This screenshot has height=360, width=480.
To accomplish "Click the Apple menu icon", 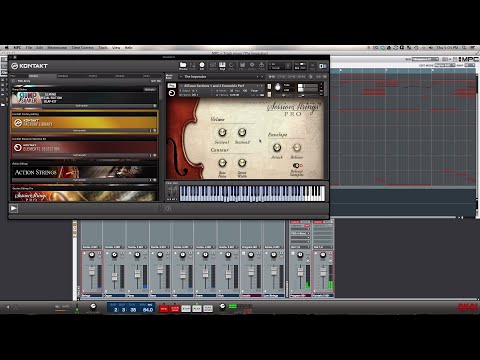I will pos(6,48).
